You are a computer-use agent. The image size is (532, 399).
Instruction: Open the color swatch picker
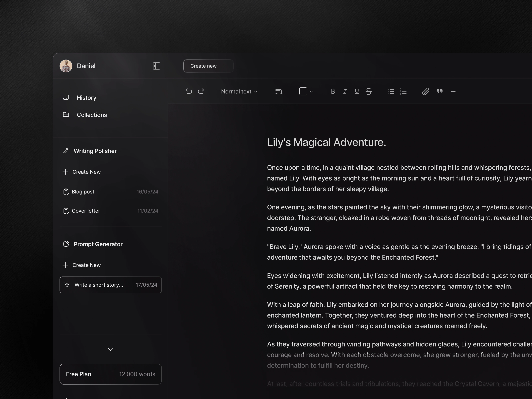[x=303, y=91]
